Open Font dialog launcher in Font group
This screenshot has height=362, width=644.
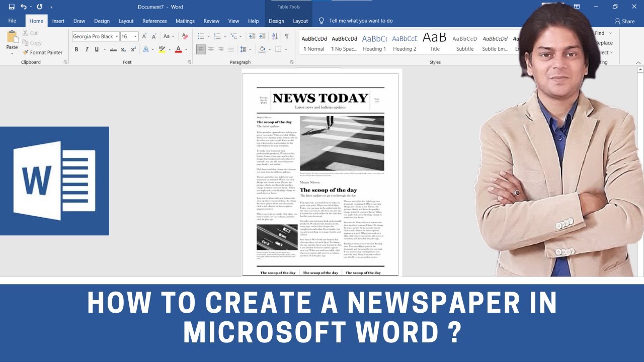pos(190,62)
